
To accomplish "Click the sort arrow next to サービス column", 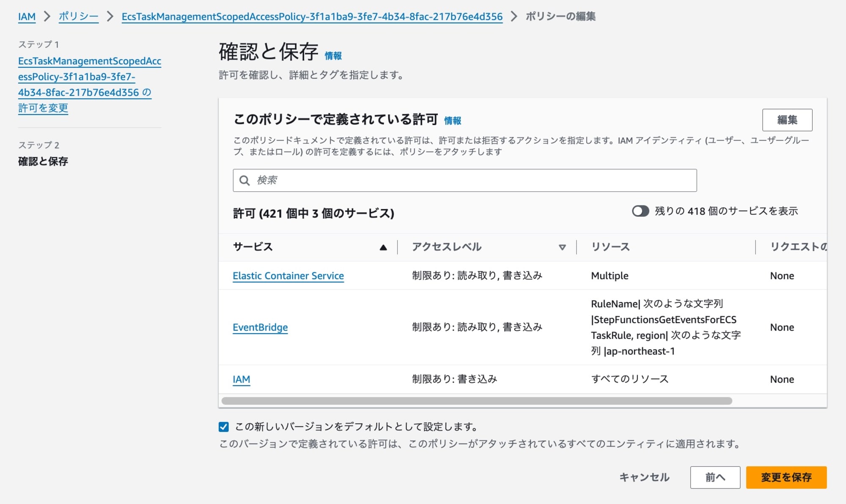I will coord(382,247).
